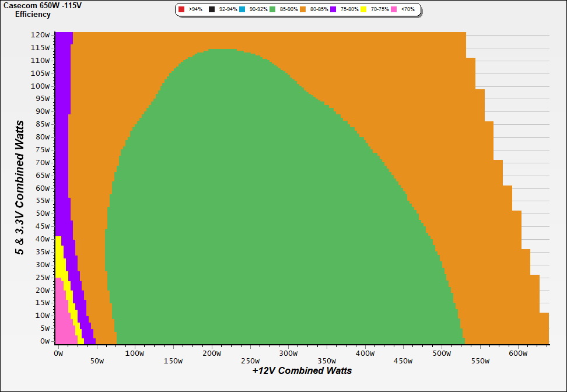
Task: Click the pink region at chart's bottom-left corner
Action: pyautogui.click(x=63, y=327)
